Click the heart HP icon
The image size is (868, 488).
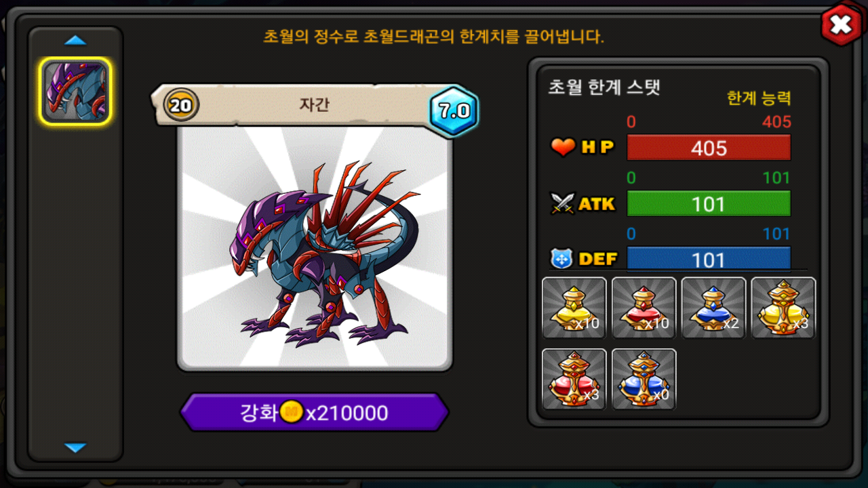(563, 147)
